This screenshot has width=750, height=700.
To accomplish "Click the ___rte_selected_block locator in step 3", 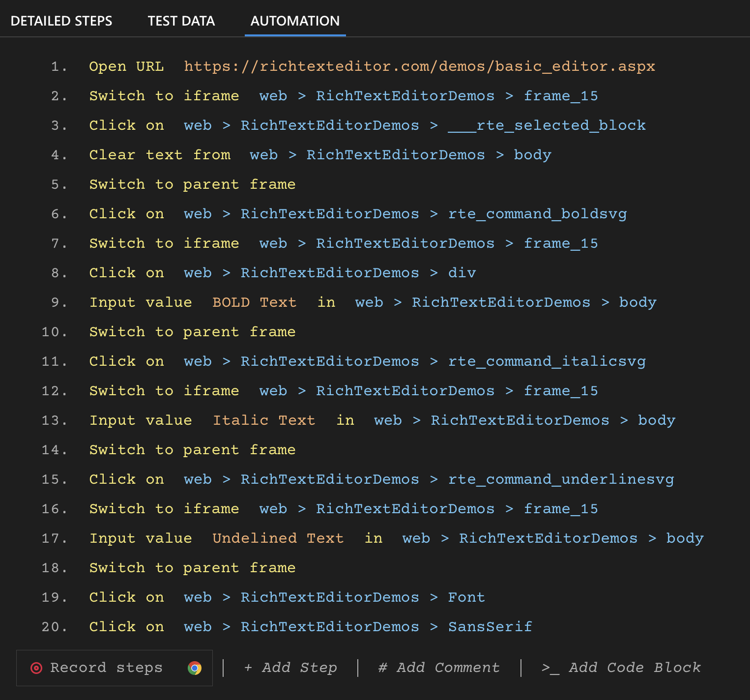I will pos(547,125).
